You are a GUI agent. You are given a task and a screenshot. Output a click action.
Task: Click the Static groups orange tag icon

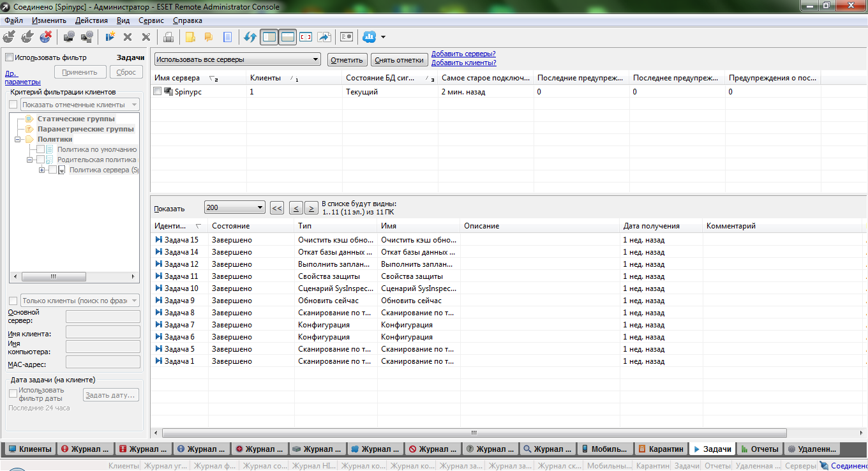pos(29,119)
